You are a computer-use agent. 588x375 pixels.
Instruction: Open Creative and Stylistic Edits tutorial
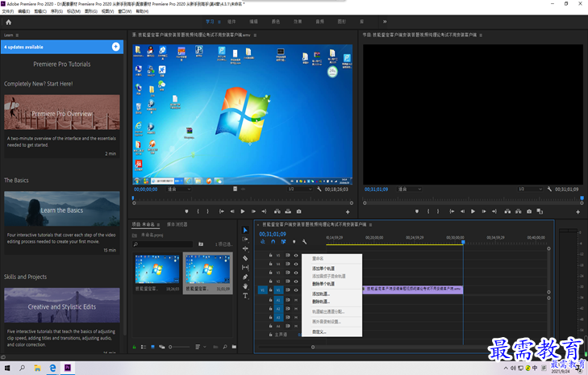[x=62, y=306]
